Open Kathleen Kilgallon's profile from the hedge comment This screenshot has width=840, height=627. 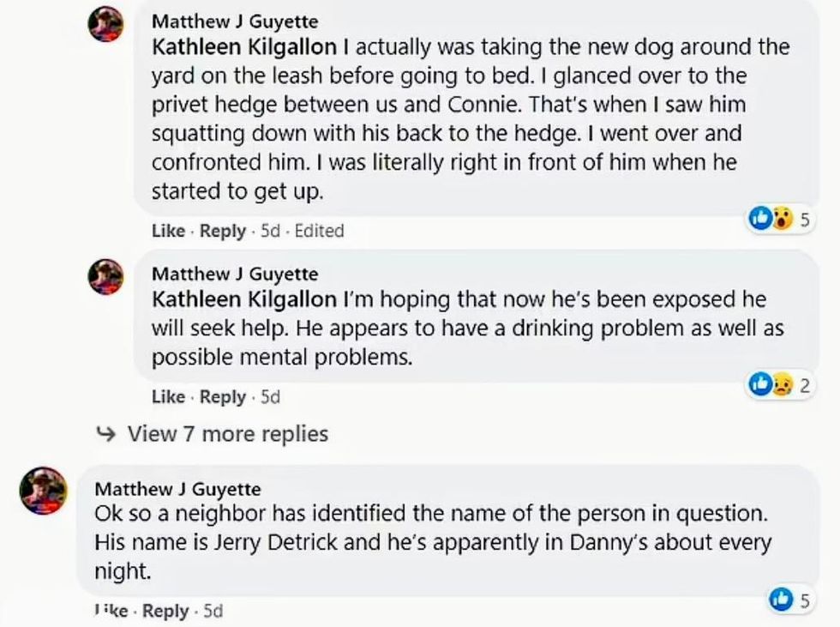[243, 45]
